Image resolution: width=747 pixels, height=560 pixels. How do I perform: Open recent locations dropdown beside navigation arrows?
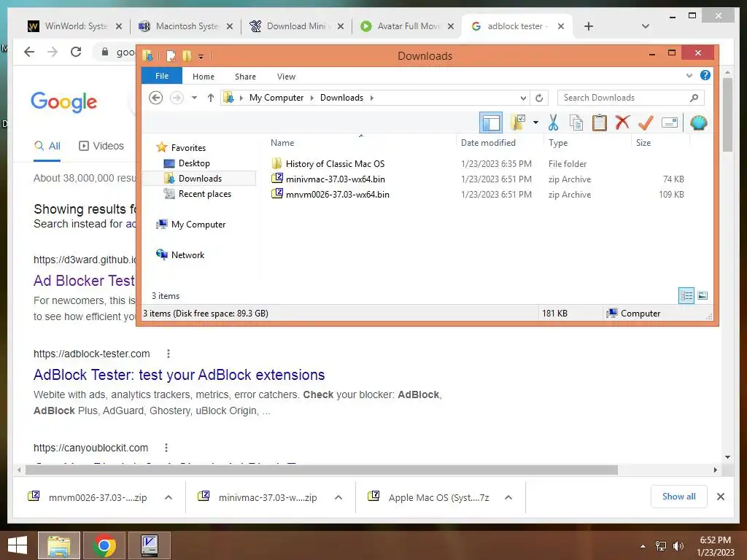pyautogui.click(x=194, y=98)
